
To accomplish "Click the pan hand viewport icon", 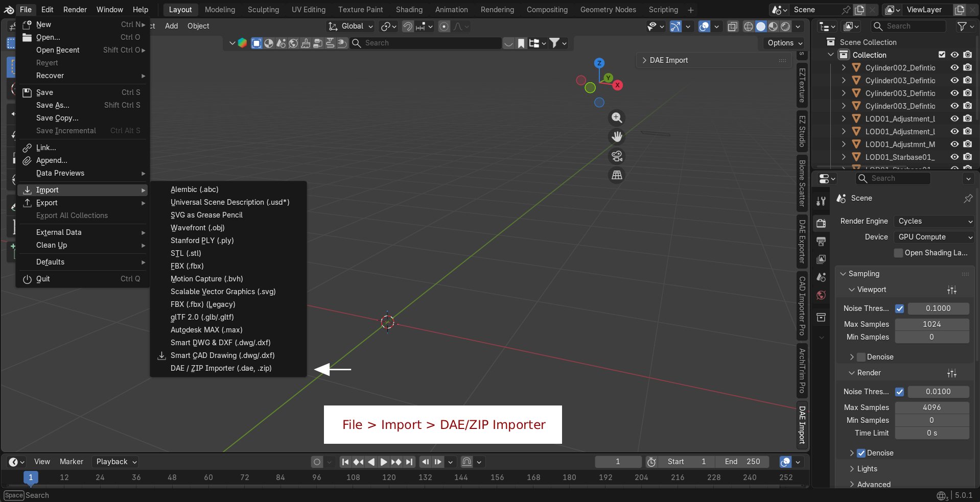I will pos(617,137).
